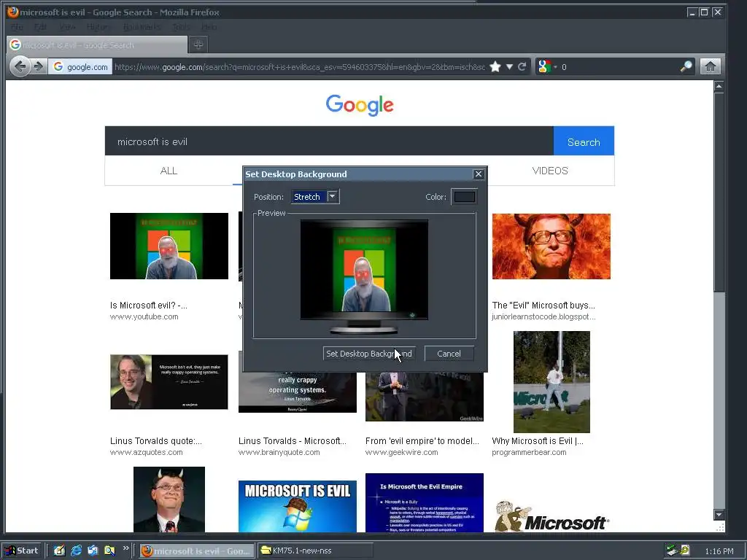
Task: Open the File menu
Action: coord(17,27)
